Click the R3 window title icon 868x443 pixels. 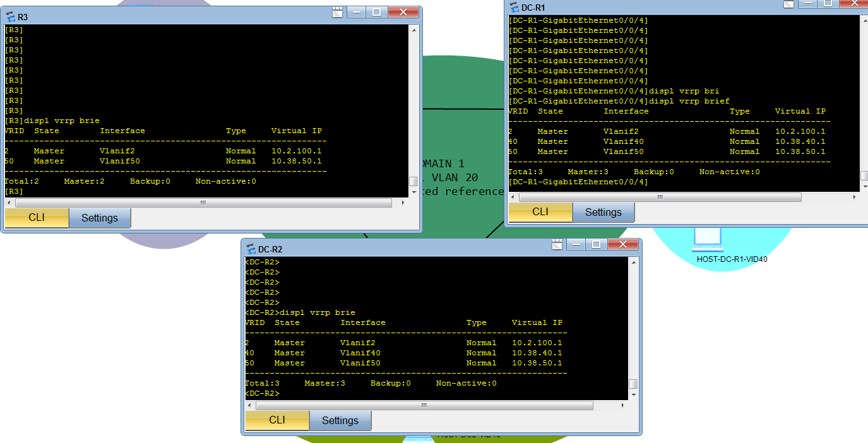[x=11, y=17]
